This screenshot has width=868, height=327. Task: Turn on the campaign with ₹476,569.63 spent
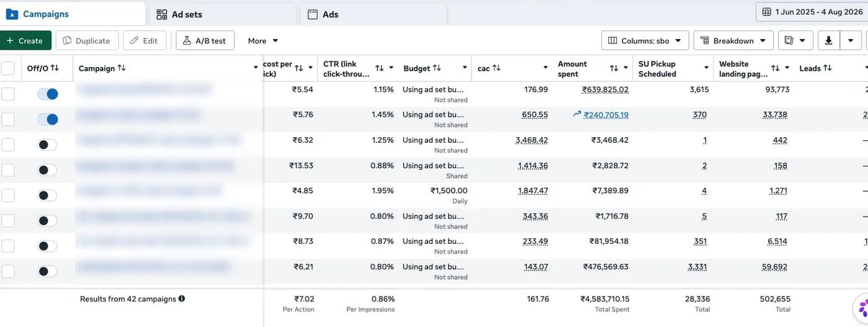pyautogui.click(x=48, y=271)
